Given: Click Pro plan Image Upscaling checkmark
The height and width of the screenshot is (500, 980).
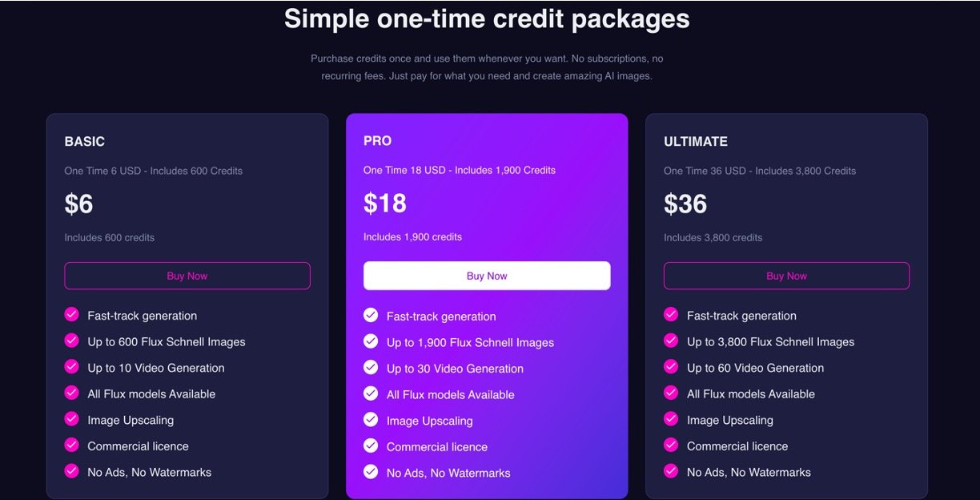Looking at the screenshot, I should [371, 420].
